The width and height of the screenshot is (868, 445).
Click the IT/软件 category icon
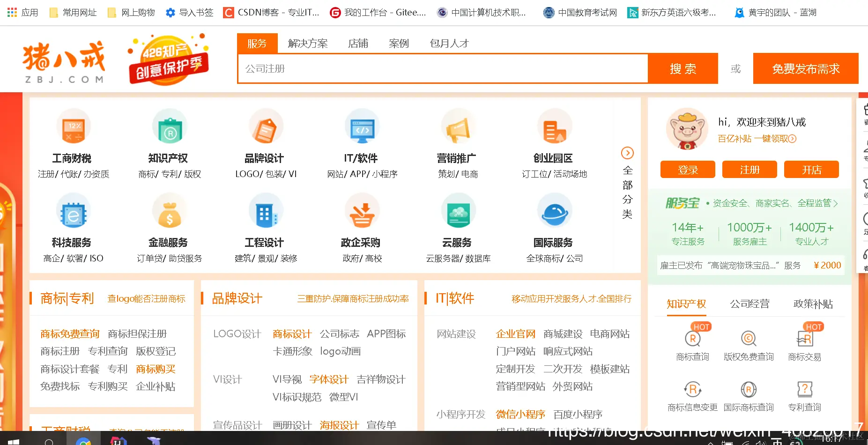coord(362,126)
